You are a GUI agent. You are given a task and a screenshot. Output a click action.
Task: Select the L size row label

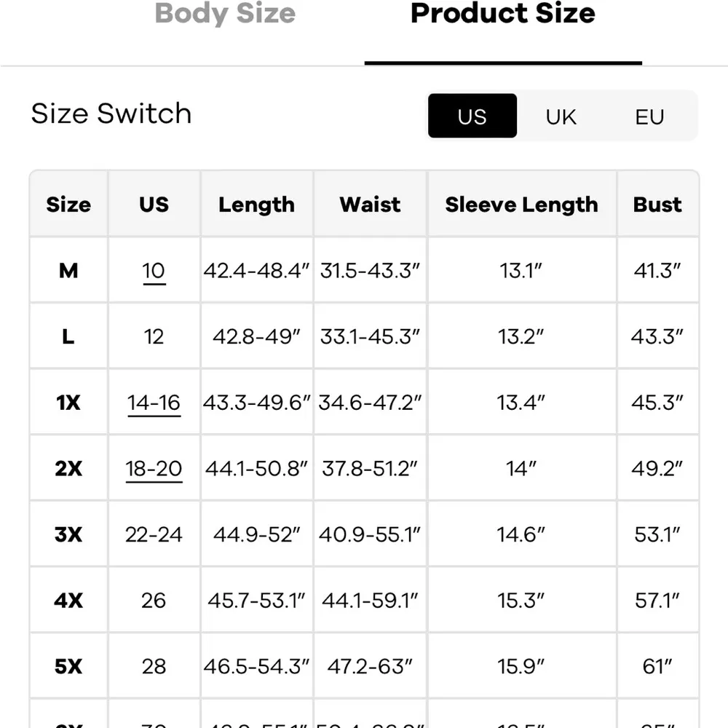click(68, 337)
